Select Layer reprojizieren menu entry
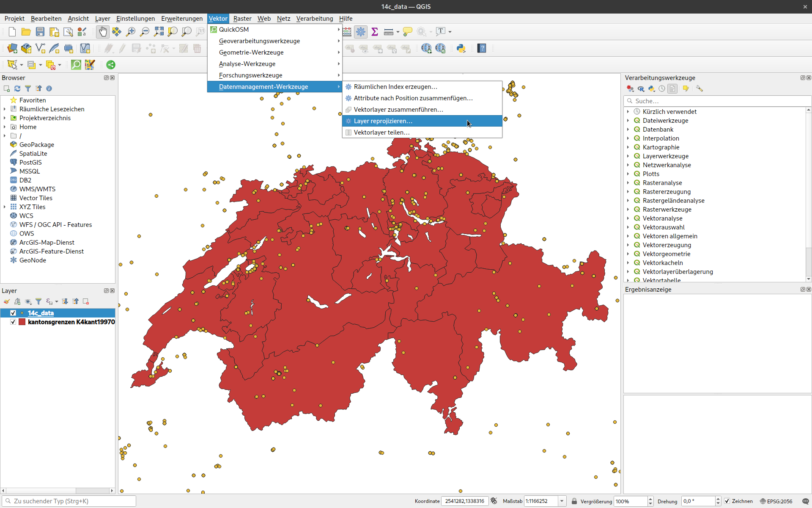812x508 pixels. tap(383, 121)
